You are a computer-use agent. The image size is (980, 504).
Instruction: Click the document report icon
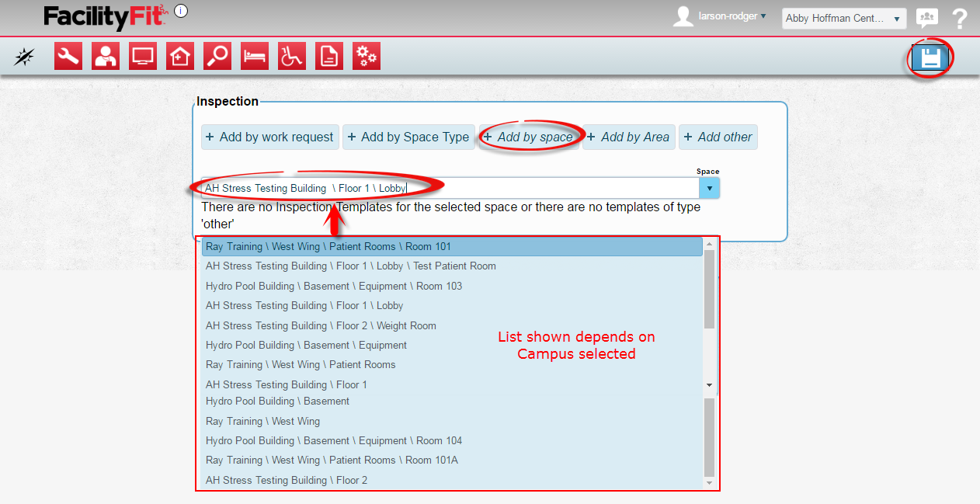[329, 57]
